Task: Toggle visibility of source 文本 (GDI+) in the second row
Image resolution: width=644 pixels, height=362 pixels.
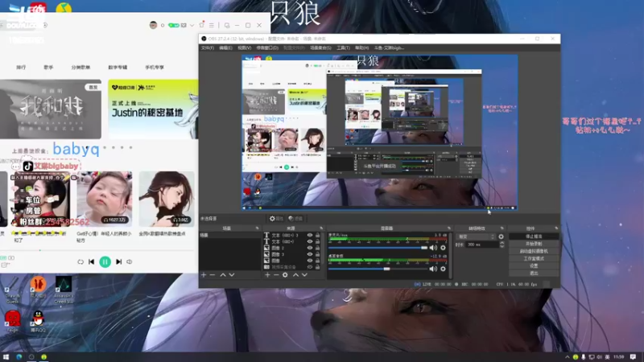Action: [x=310, y=241]
